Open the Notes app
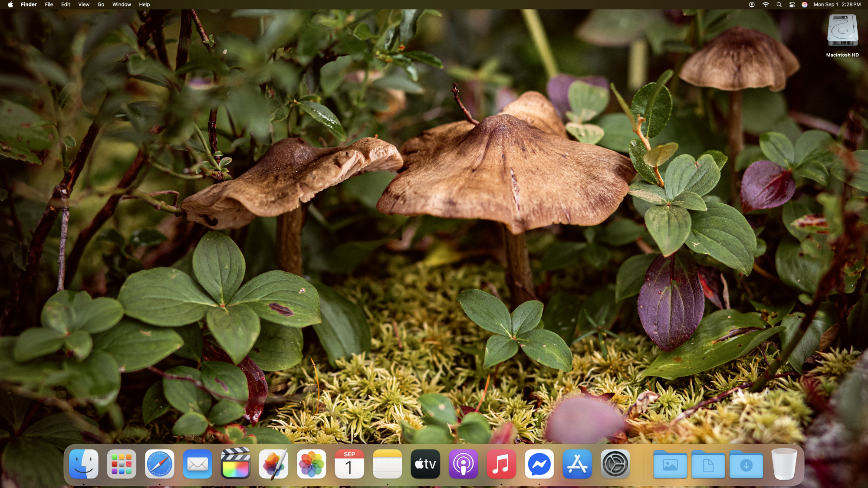Image resolution: width=868 pixels, height=488 pixels. pyautogui.click(x=388, y=464)
